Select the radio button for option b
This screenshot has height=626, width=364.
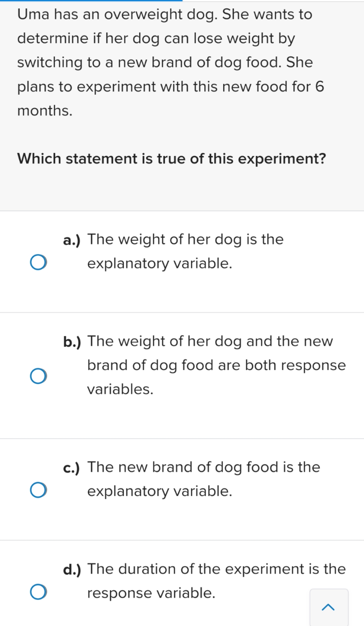pos(38,376)
